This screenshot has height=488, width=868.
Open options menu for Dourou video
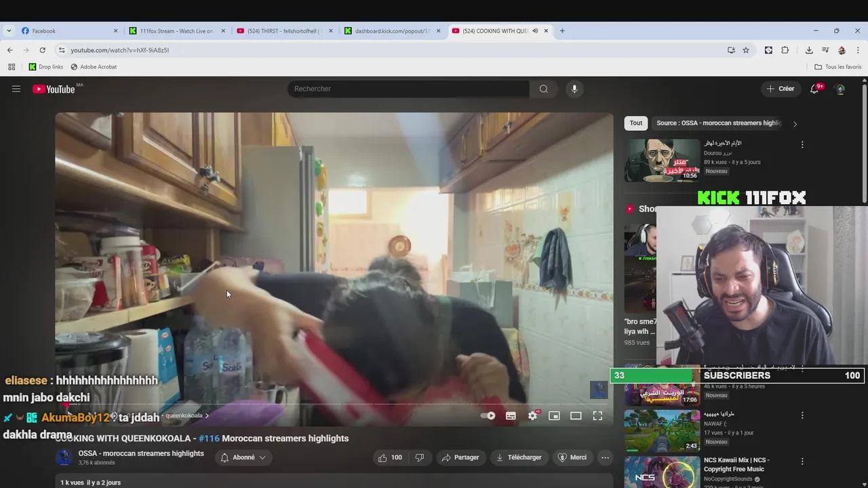pyautogui.click(x=802, y=144)
